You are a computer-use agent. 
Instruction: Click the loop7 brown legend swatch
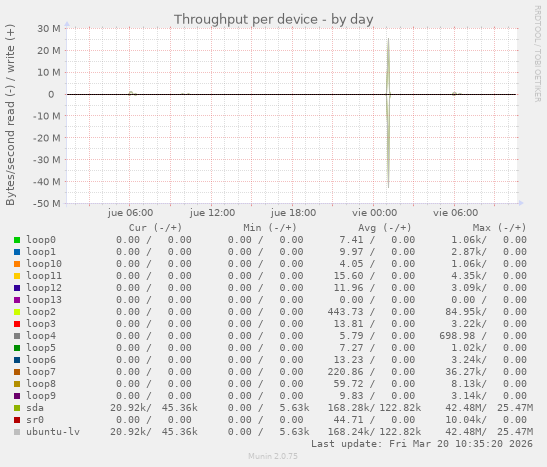(x=17, y=372)
